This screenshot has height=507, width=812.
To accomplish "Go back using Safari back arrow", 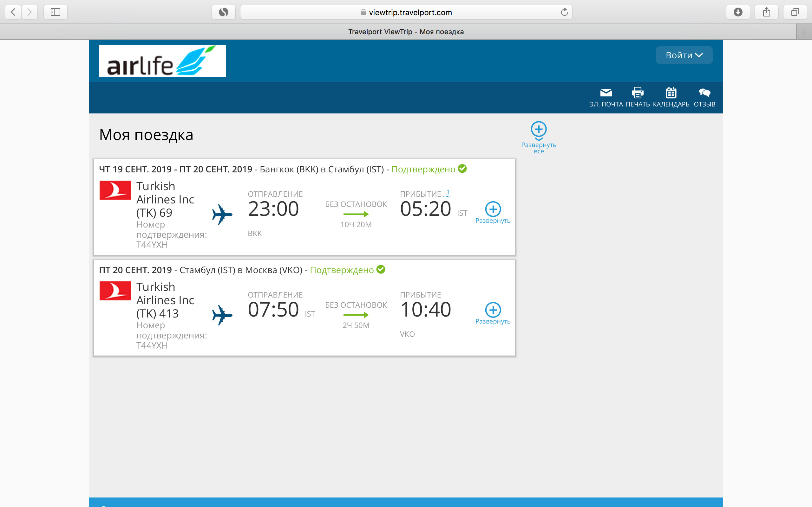I will point(13,12).
